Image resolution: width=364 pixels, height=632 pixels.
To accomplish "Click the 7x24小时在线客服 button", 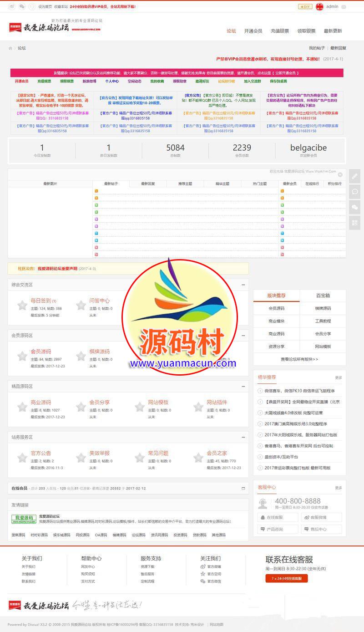I will 287,578.
